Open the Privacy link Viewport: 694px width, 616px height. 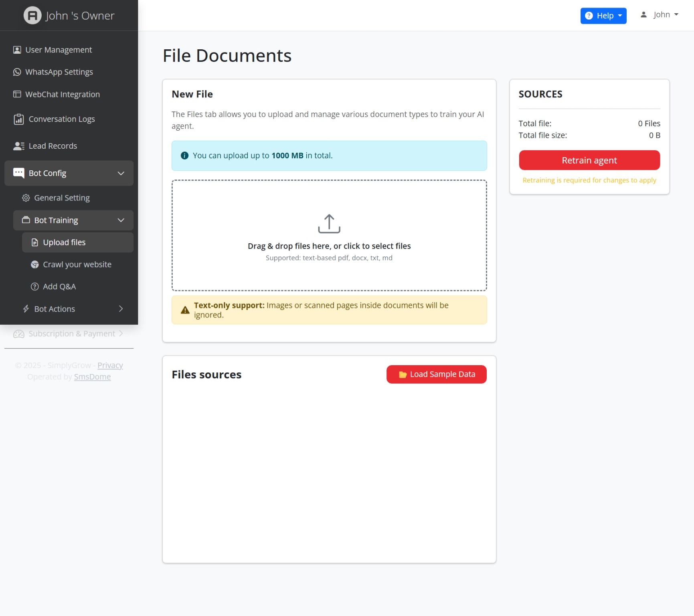[x=110, y=365]
